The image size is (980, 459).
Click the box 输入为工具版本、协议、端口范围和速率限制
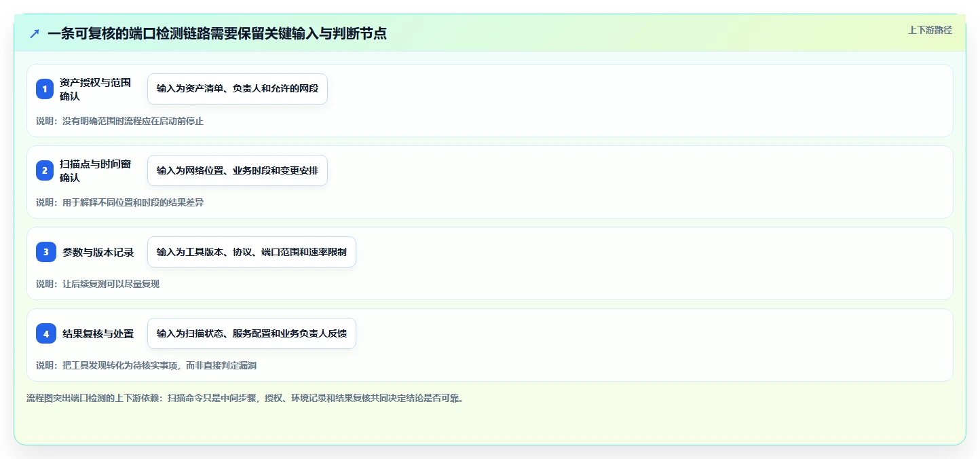252,252
